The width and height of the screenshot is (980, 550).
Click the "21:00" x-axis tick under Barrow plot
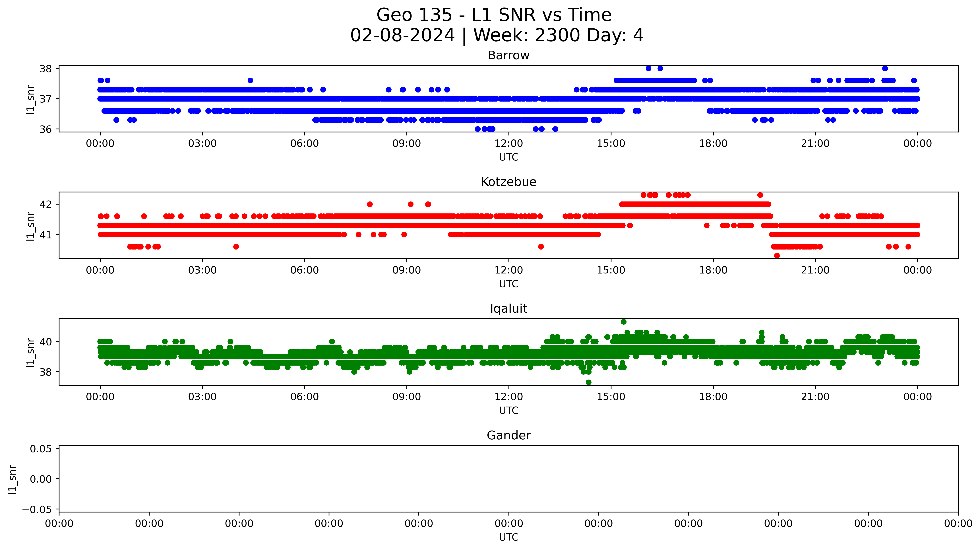[x=815, y=143]
